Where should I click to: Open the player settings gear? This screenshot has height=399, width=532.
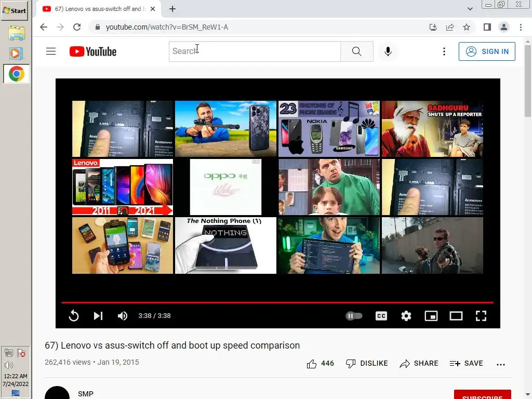tap(406, 316)
